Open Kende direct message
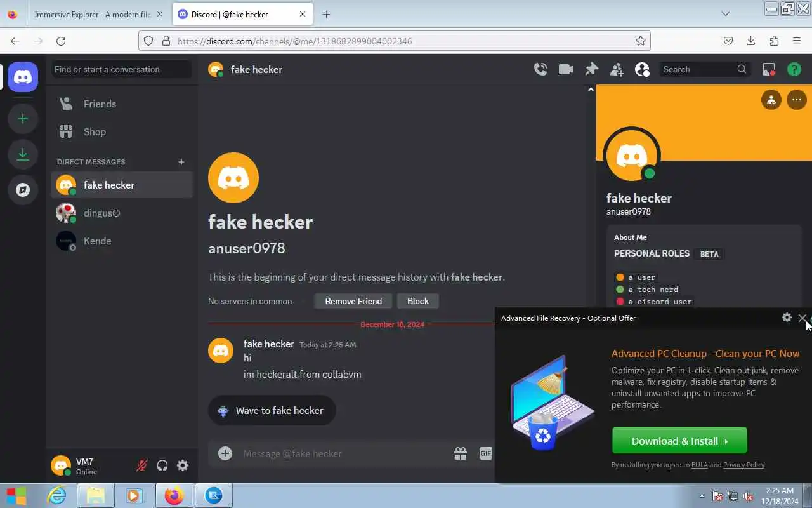 point(121,241)
